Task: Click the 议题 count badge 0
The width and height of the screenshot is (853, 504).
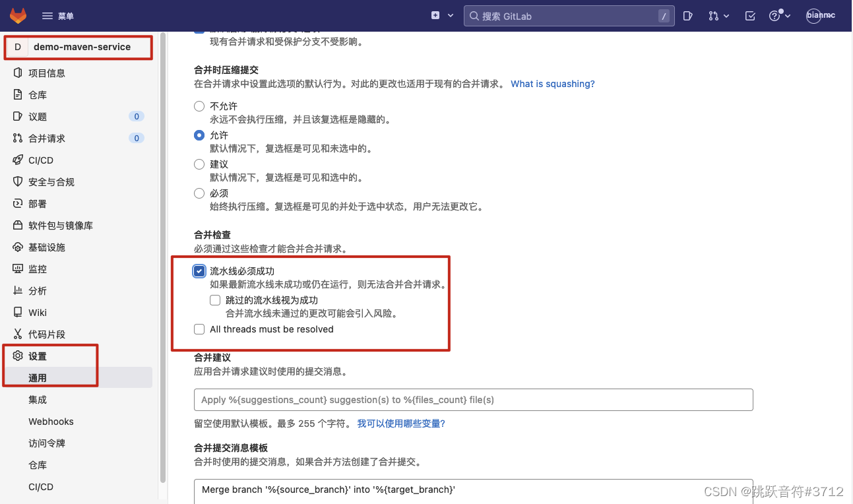Action: 137,116
